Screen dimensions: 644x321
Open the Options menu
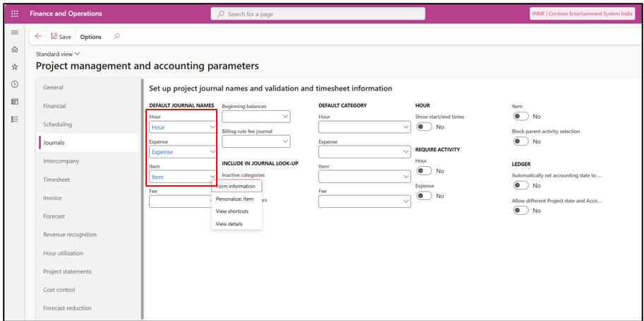point(91,37)
